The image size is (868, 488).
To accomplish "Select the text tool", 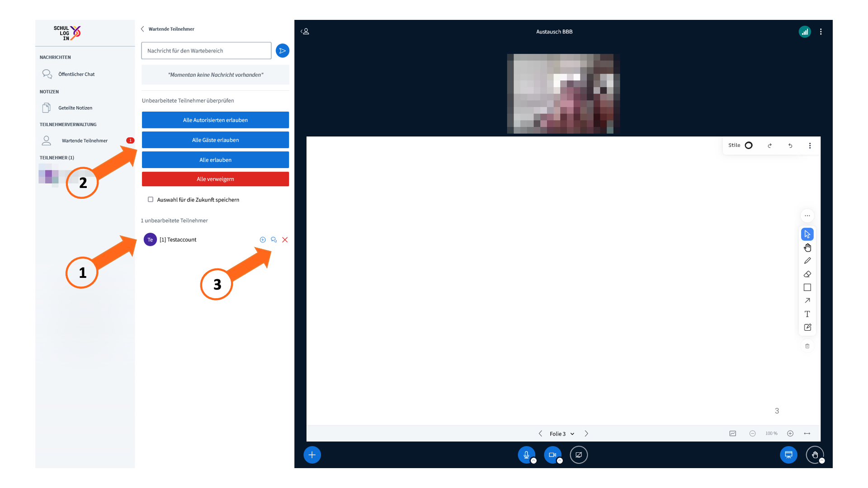I will click(807, 314).
